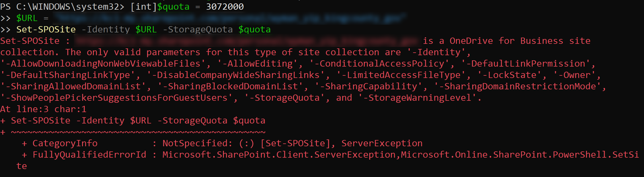Screen dimensions: 644x177
Task: Click the PS C:\WINDOWS\system32 prompt text
Action: [62, 7]
